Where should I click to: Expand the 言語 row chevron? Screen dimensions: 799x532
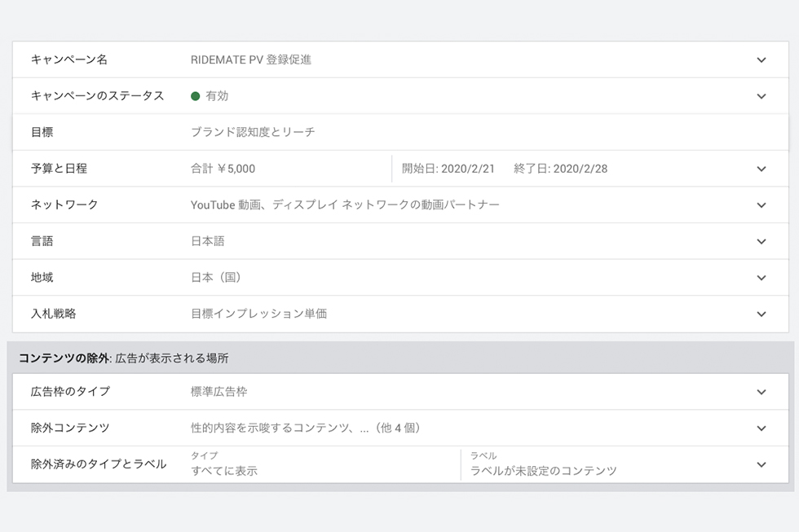(x=761, y=241)
